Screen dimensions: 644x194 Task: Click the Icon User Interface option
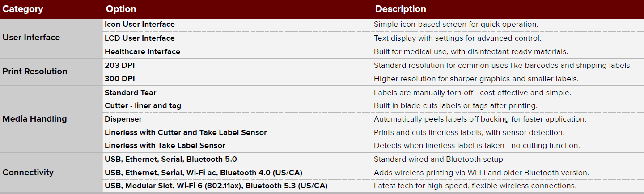click(x=140, y=25)
